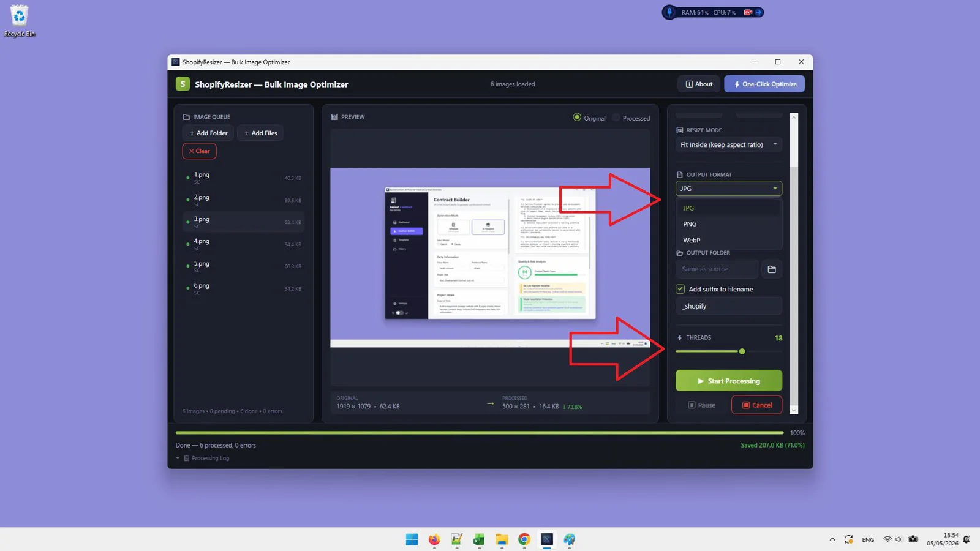Click the sync tray icon
The height and width of the screenshot is (551, 980).
coord(848,539)
